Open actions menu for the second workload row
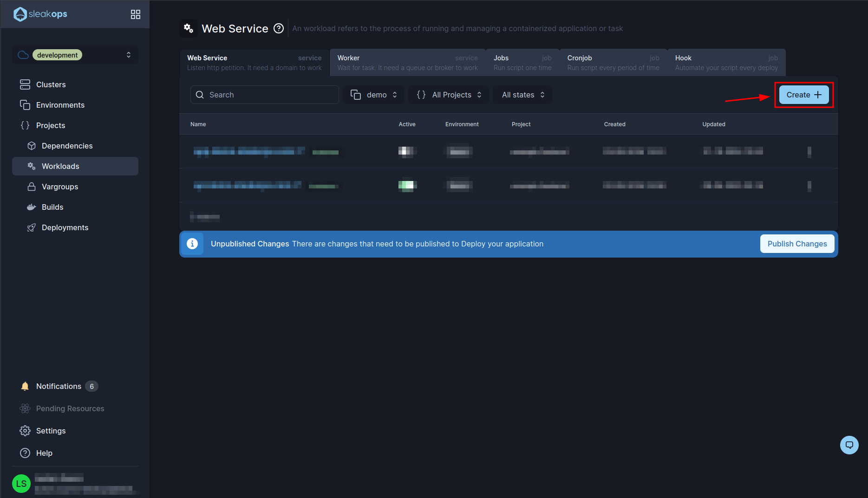Image resolution: width=868 pixels, height=498 pixels. pos(809,186)
